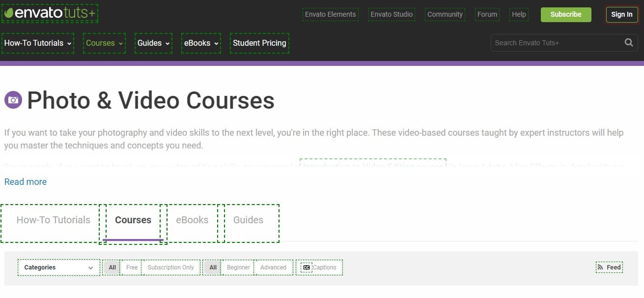The height and width of the screenshot is (298, 644).
Task: Click the closed captions CC icon
Action: [x=307, y=268]
